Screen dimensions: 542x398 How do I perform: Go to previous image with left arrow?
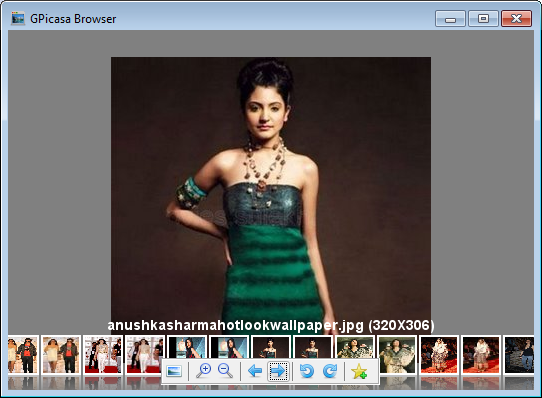255,371
